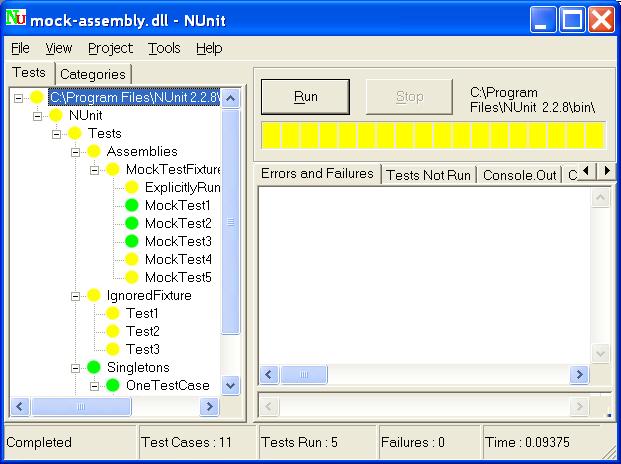Image resolution: width=621 pixels, height=464 pixels.
Task: Click yellow status icon beside Test1
Action: (x=113, y=313)
